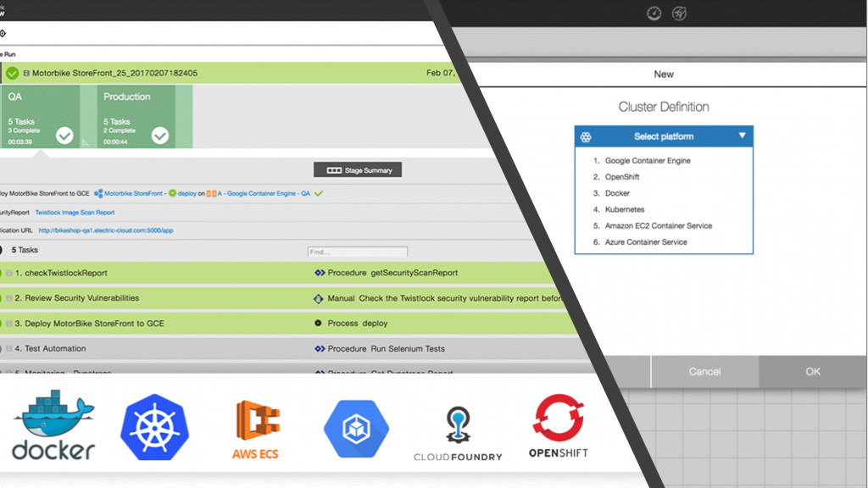Select the Production pipeline stage tile
The width and height of the screenshot is (868, 488).
point(136,116)
